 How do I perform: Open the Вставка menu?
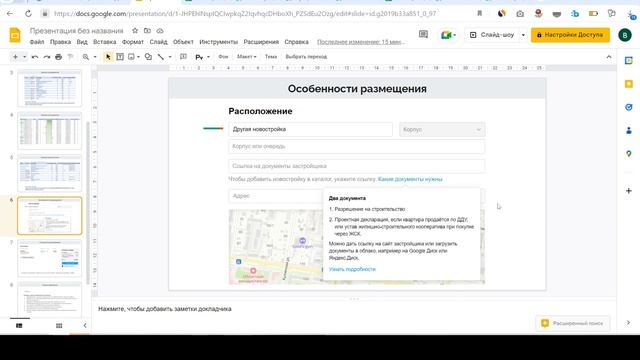click(x=104, y=42)
